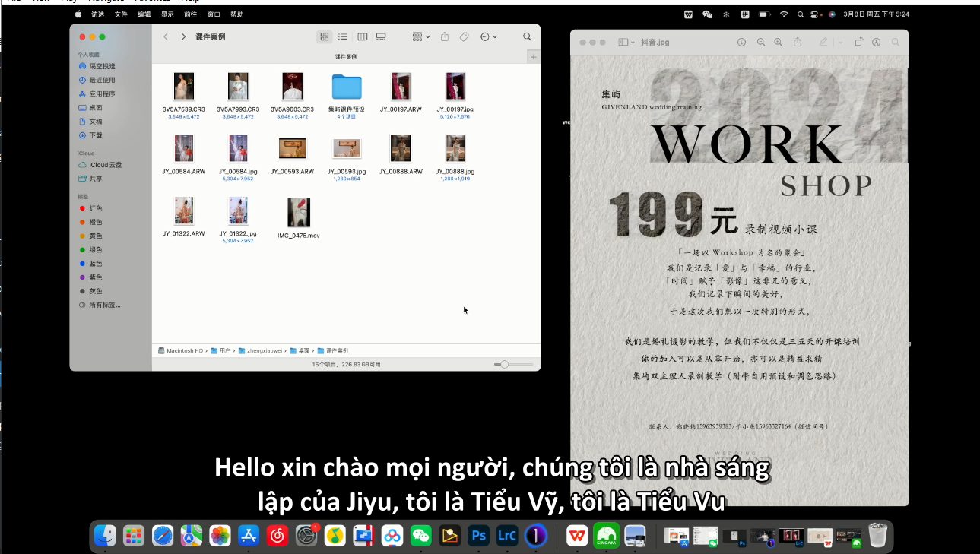Open the 前往 menu in menu bar
This screenshot has height=554, width=980.
tap(191, 14)
